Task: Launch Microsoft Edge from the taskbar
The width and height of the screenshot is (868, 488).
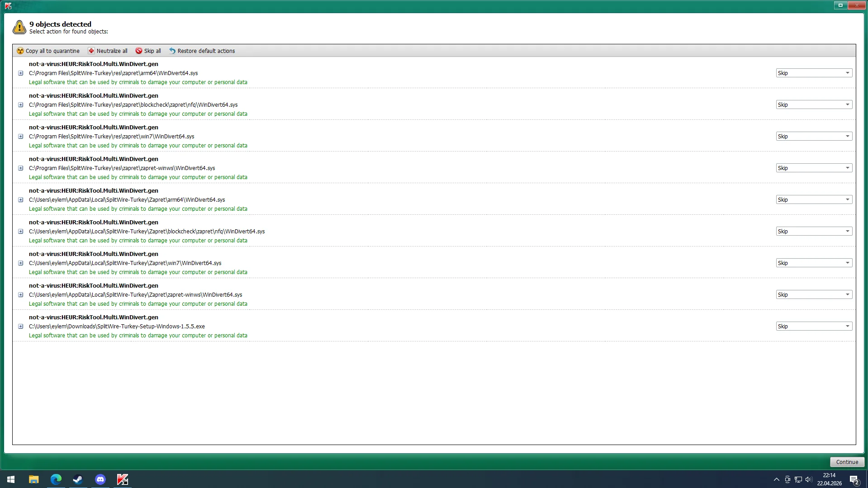Action: [56, 479]
